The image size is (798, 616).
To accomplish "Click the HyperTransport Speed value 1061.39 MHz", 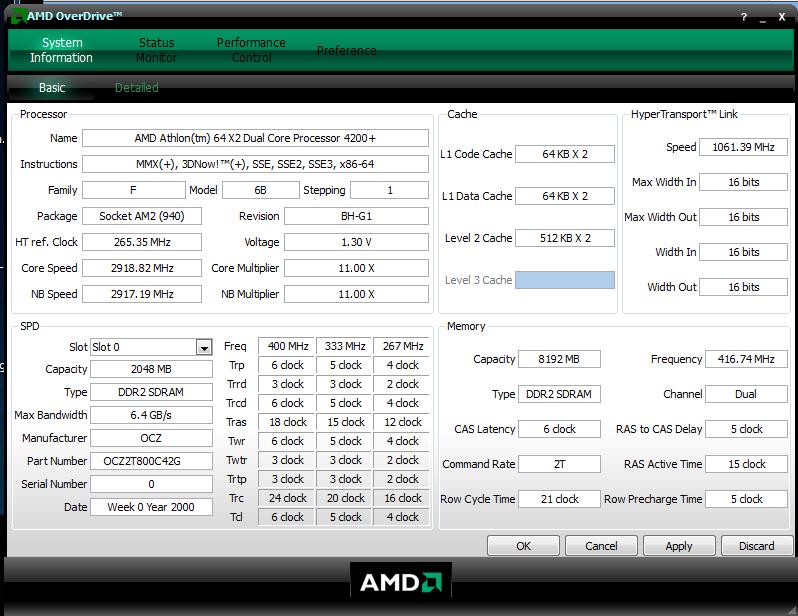I will coord(744,147).
